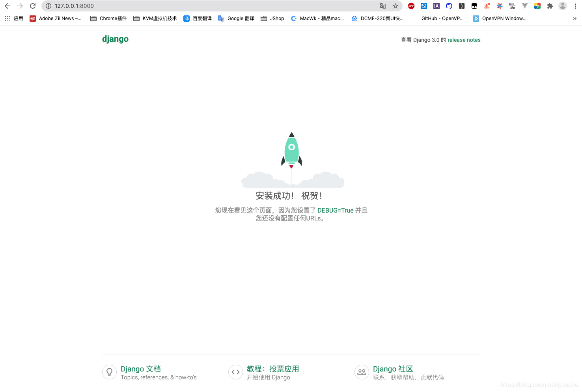Open Django 文档 link
The height and width of the screenshot is (392, 582).
(141, 369)
